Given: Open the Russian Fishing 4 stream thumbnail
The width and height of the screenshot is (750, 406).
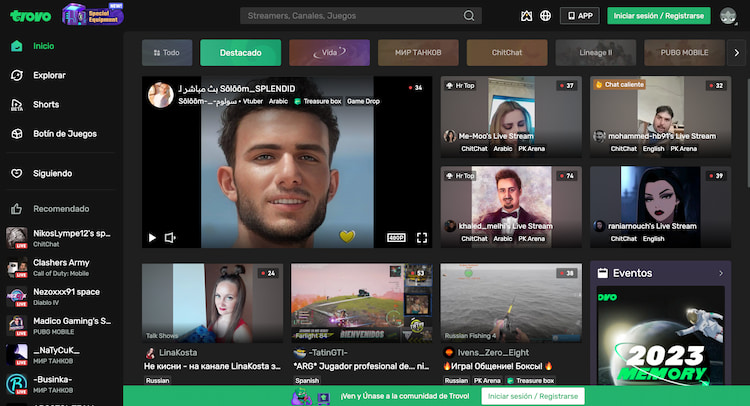Looking at the screenshot, I should (x=511, y=303).
